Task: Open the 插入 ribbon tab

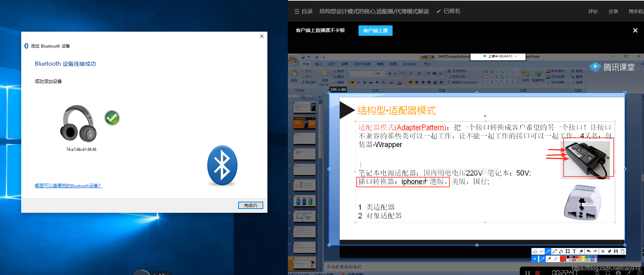Action: [319, 64]
